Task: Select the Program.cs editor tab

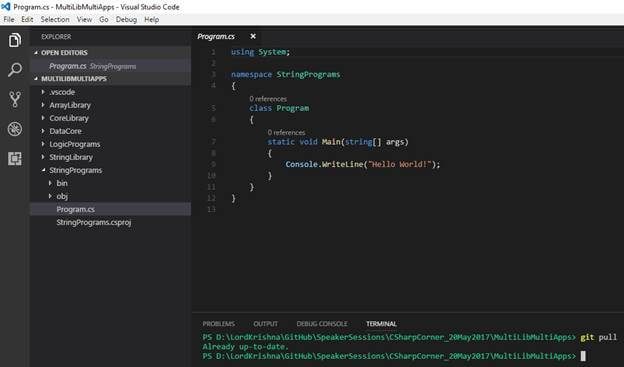Action: pos(216,37)
